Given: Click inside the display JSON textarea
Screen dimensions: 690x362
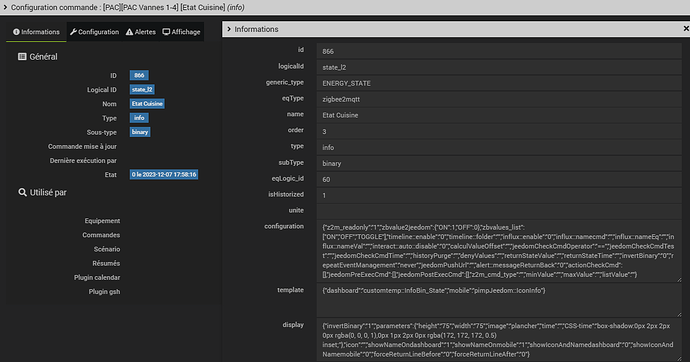Looking at the screenshot, I should [x=499, y=340].
